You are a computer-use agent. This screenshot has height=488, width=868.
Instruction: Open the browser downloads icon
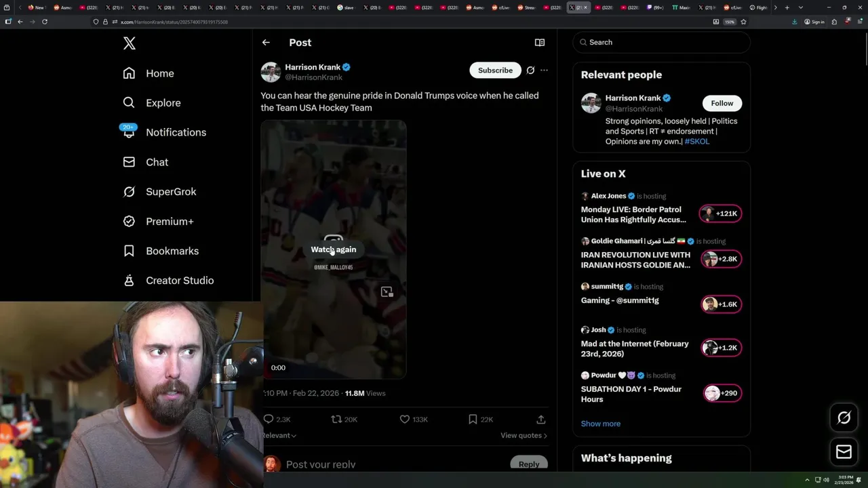794,22
